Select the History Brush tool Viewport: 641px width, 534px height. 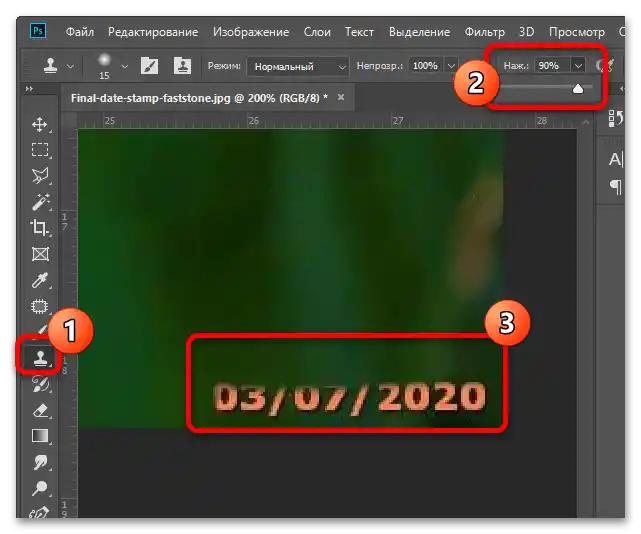pos(40,384)
